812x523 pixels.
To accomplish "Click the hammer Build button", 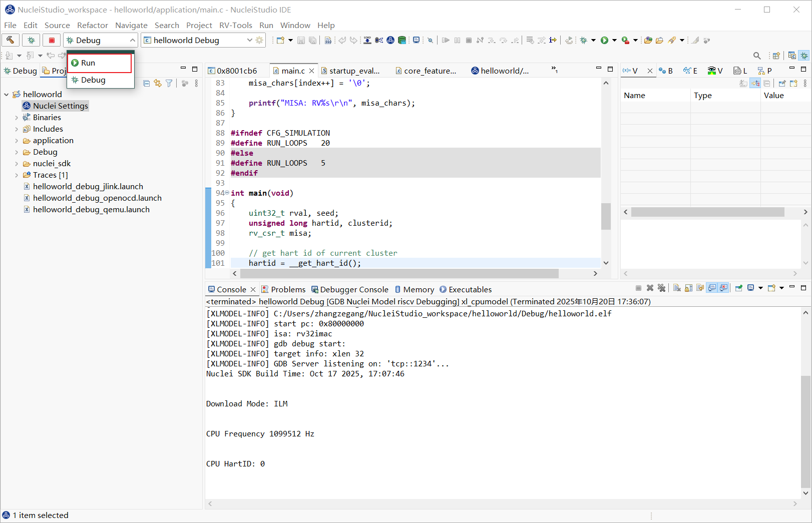I will click(11, 40).
